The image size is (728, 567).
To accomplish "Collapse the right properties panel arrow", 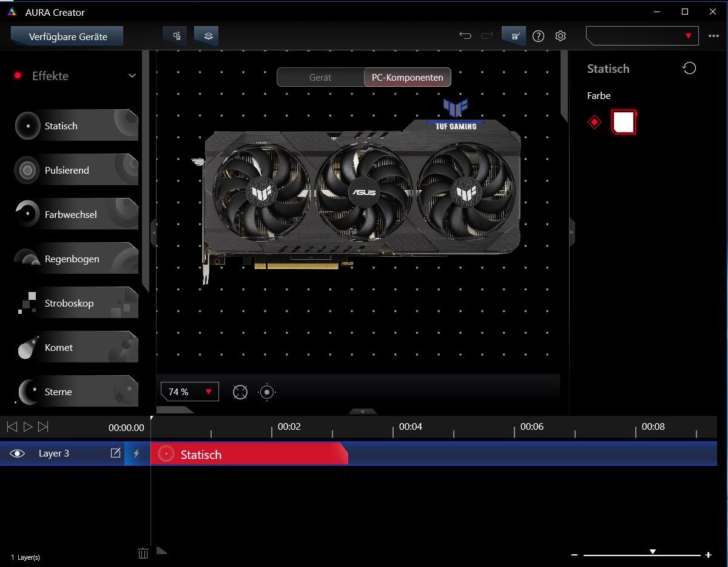I will pyautogui.click(x=571, y=233).
